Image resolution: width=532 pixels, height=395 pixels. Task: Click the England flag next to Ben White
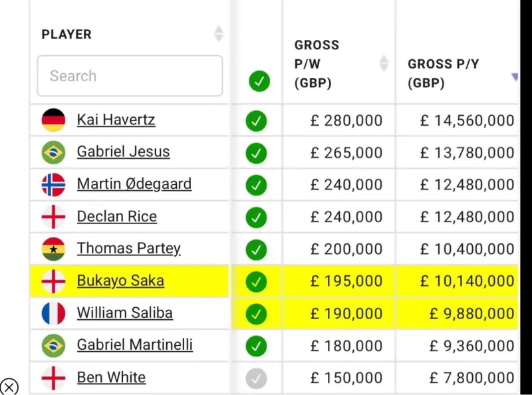(x=53, y=378)
